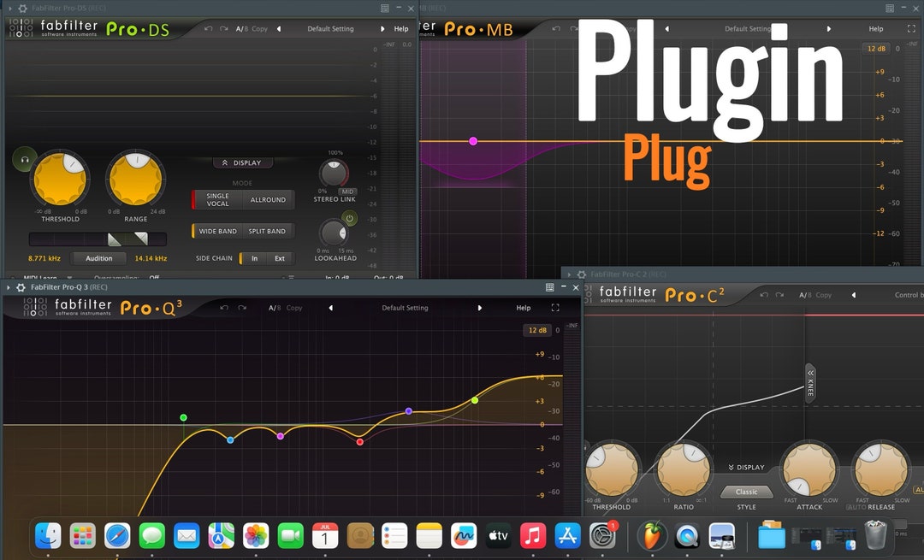Select Split Band processing in Pro-DS
This screenshot has height=560, width=924.
pyautogui.click(x=267, y=231)
